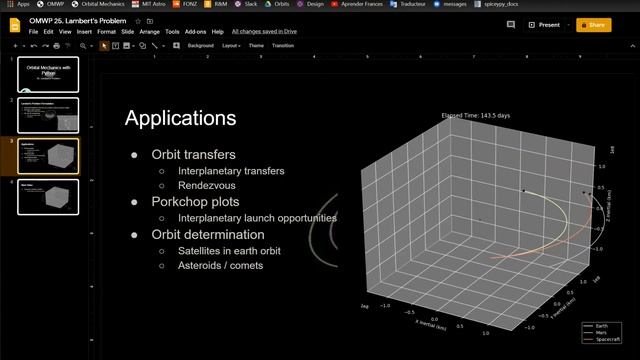Click the presentation title field
This screenshot has height=360, width=640.
78,21
